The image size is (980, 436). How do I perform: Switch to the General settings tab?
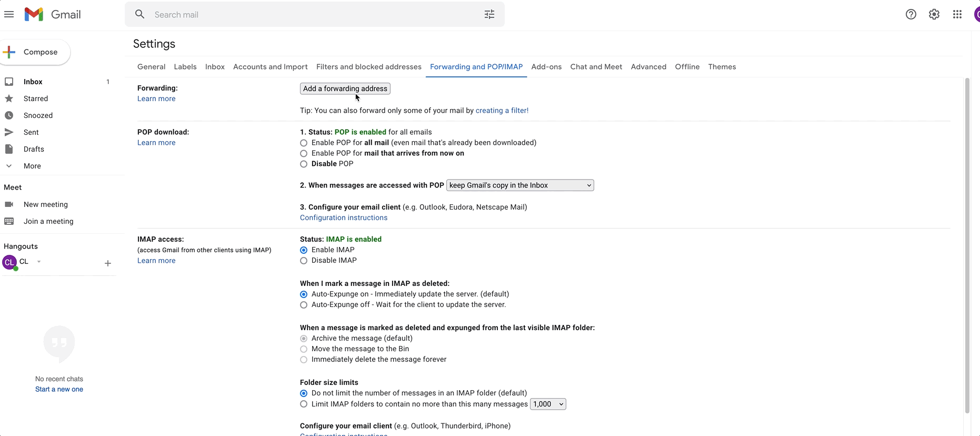(151, 67)
